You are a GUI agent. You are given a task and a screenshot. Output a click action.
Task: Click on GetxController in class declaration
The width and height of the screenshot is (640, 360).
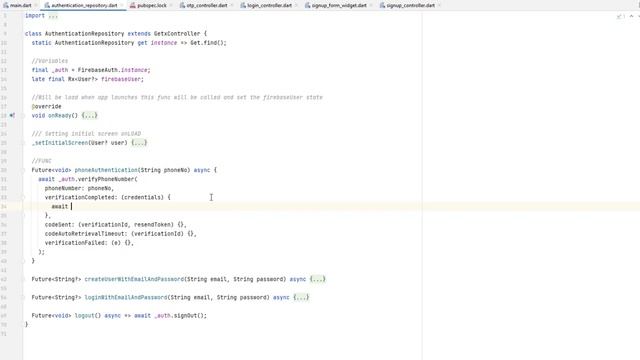pyautogui.click(x=177, y=33)
